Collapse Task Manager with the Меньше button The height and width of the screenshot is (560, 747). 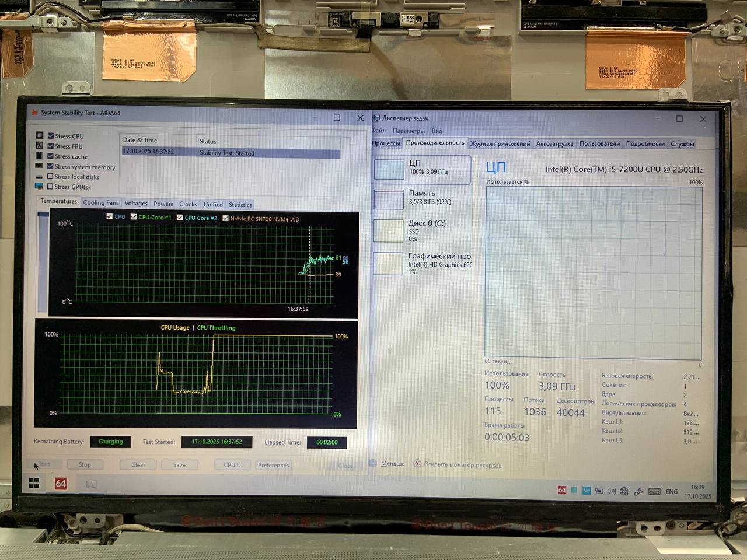388,463
